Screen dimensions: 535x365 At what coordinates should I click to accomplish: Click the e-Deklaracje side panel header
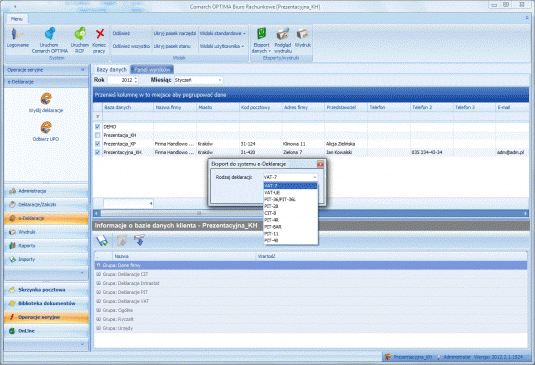coord(46,82)
